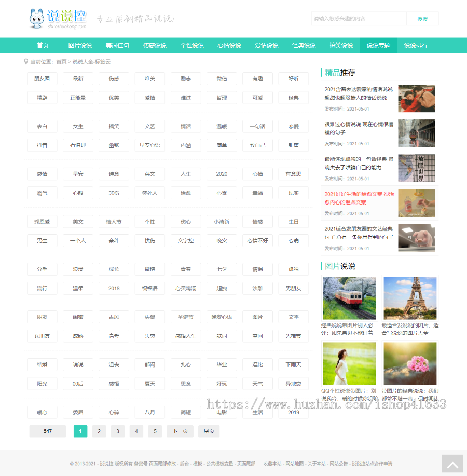
Task: Select the 七夕 tag
Action: coord(222,269)
